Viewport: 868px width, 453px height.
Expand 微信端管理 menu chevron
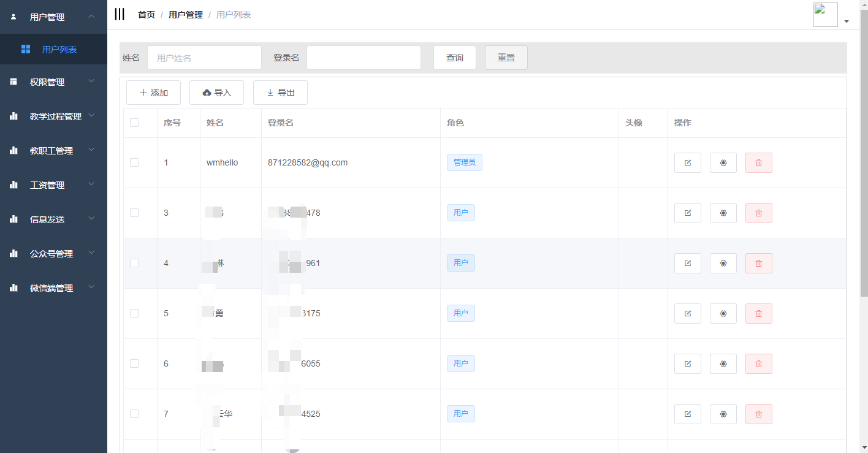(91, 287)
